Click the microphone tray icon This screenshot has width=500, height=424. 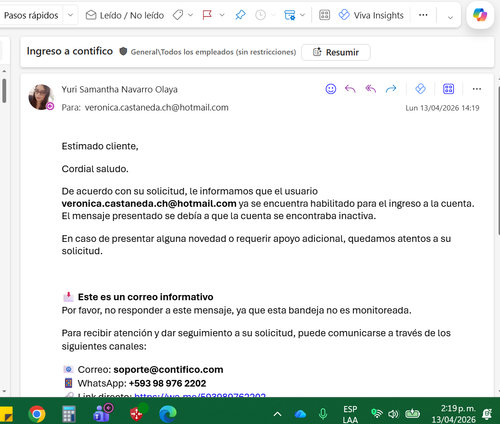point(323,414)
